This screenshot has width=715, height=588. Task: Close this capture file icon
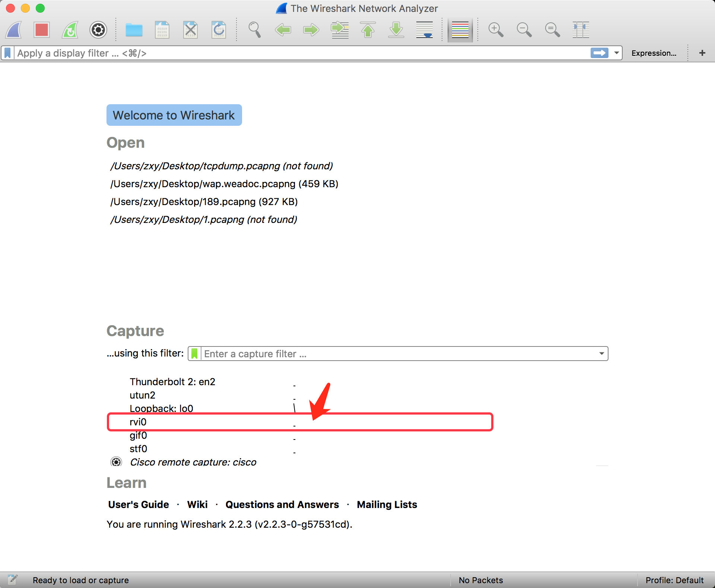(x=191, y=30)
